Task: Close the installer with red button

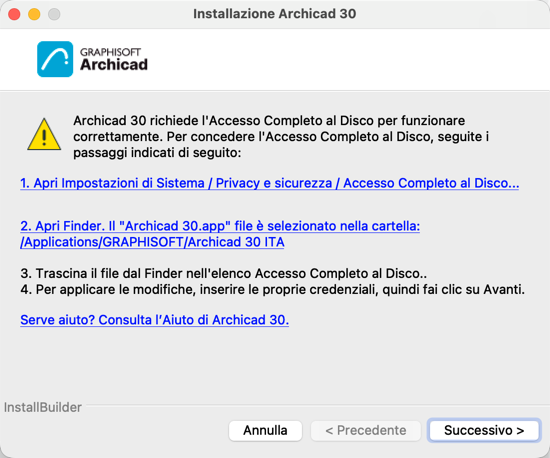Action: [x=14, y=14]
